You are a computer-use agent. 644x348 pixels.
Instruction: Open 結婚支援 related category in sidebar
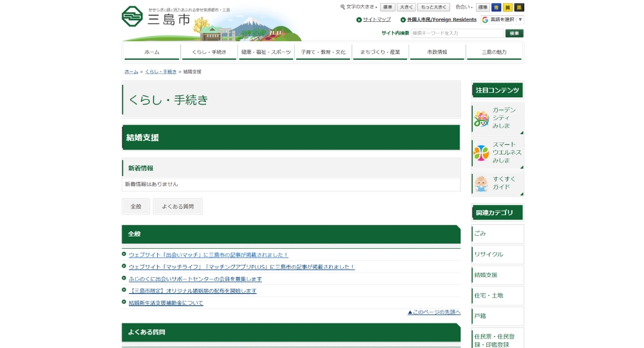coord(498,275)
